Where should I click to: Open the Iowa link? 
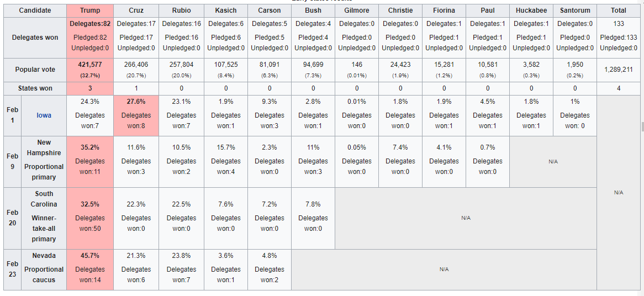[x=44, y=115]
